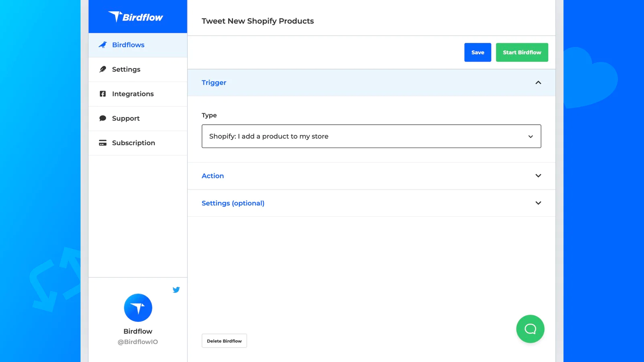644x362 pixels.
Task: Expand the Action section chevron
Action: [x=538, y=176]
